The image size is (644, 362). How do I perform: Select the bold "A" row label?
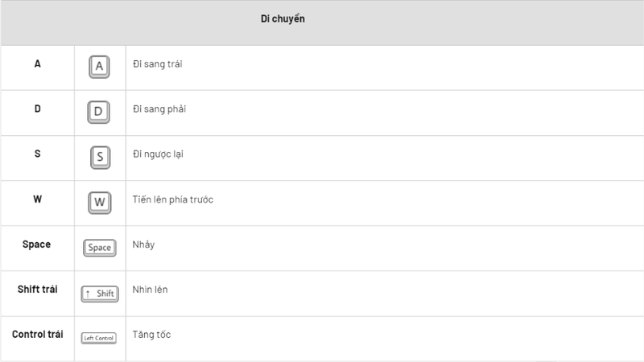pos(37,64)
